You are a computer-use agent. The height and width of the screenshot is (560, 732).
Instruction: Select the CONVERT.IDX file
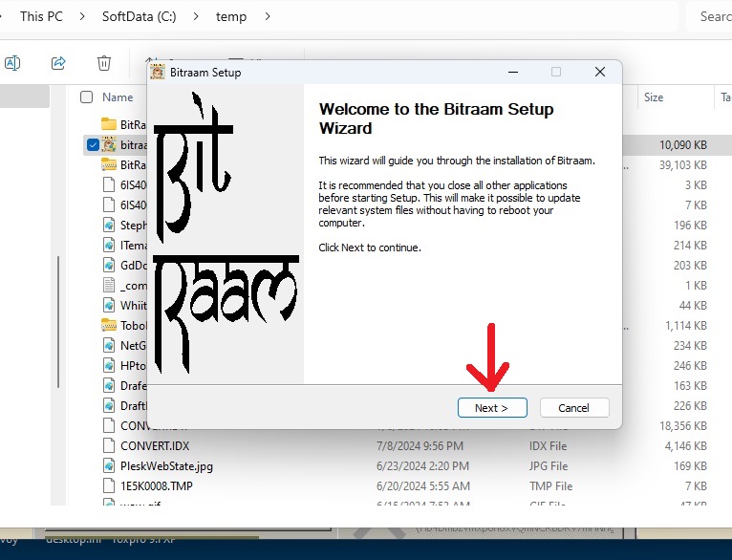click(155, 446)
